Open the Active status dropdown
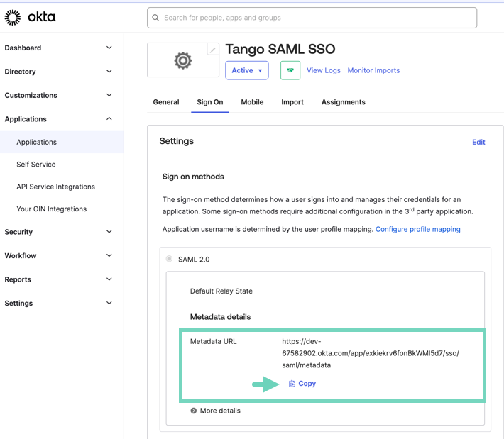Image resolution: width=504 pixels, height=439 pixels. [246, 70]
